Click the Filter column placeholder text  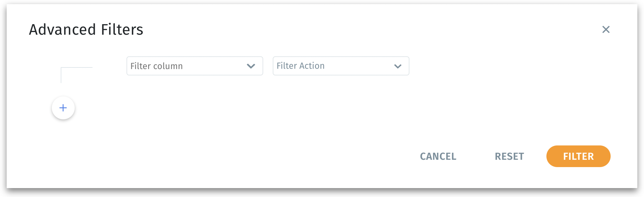pyautogui.click(x=156, y=66)
